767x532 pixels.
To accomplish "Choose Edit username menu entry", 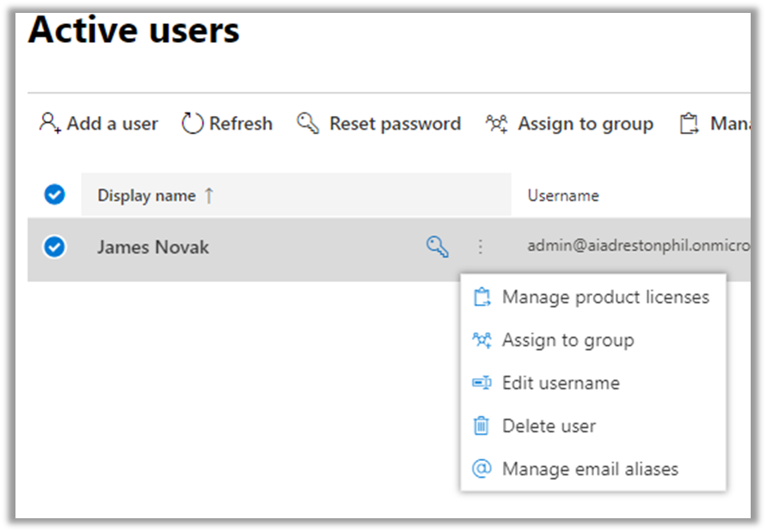I will click(561, 383).
